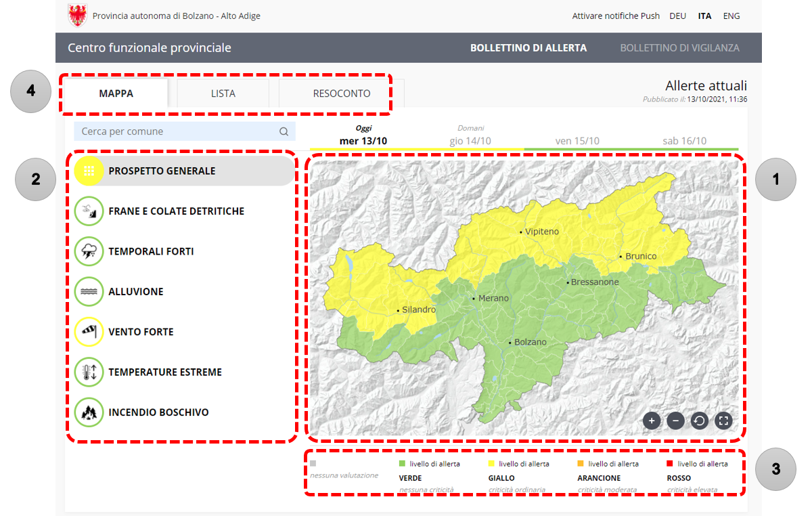Enable push notifications link
This screenshot has height=516, width=812.
click(616, 16)
